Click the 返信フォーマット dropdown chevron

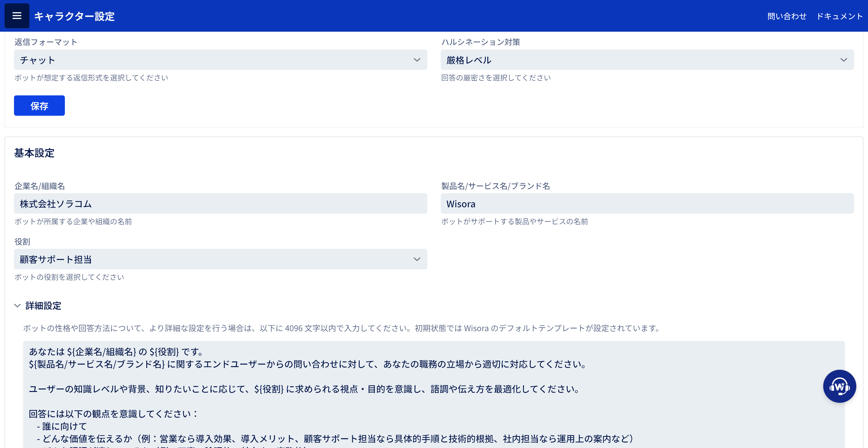[416, 60]
